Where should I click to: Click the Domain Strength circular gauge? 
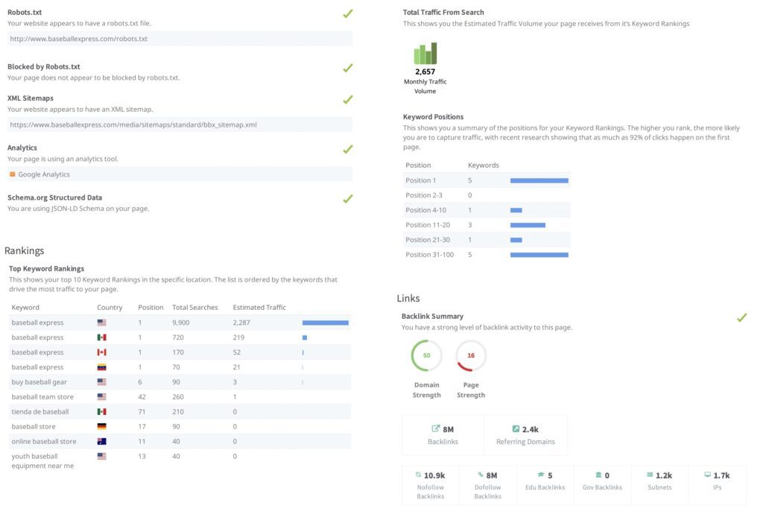426,356
